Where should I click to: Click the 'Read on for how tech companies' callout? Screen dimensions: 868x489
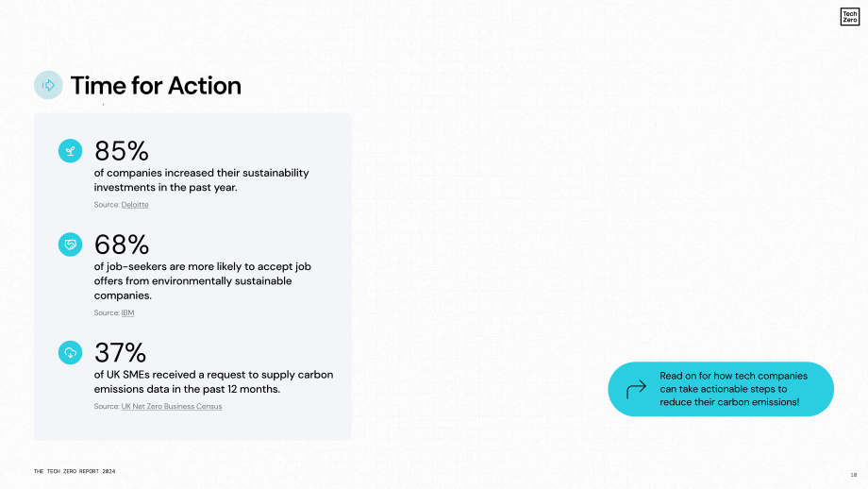(721, 389)
